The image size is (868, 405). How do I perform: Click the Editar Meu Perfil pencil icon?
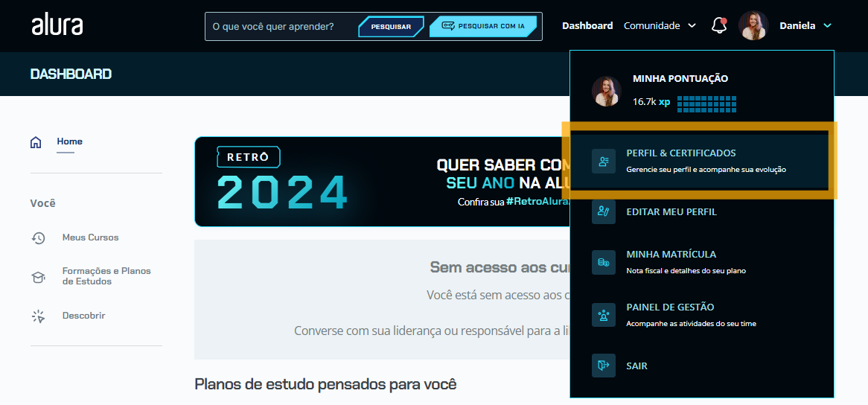pos(604,212)
